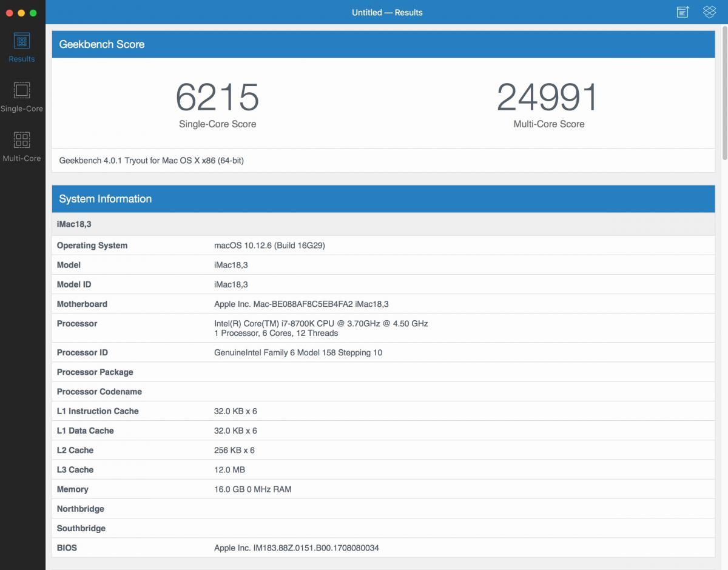Click the Model ID row label
Screen dimensions: 728x570
74,284
